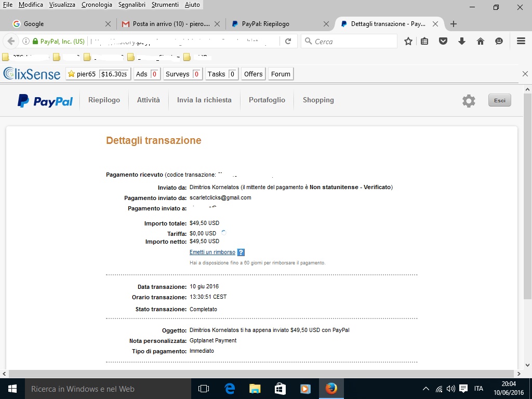This screenshot has height=399, width=532.
Task: Click Emetti un rimborso link
Action: point(212,252)
